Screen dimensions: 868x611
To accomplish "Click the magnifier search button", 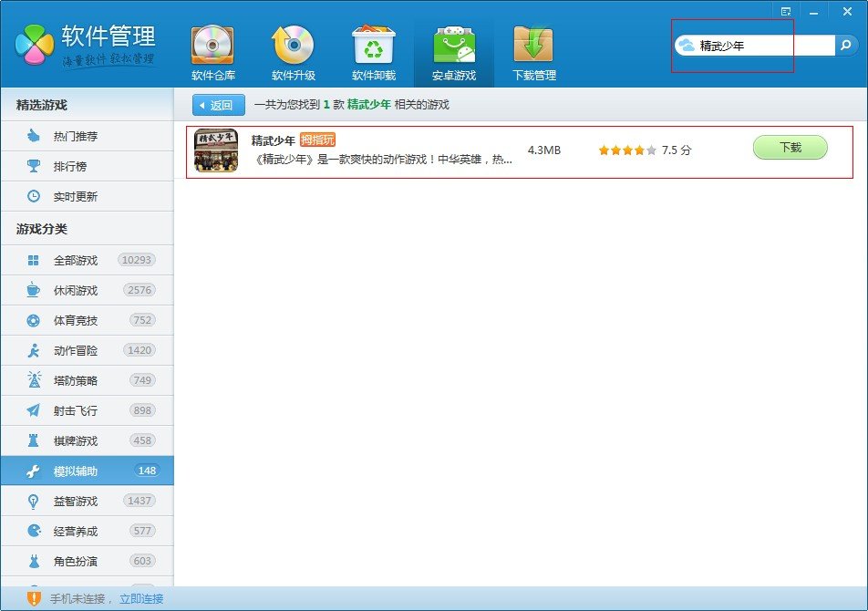I will pos(847,45).
